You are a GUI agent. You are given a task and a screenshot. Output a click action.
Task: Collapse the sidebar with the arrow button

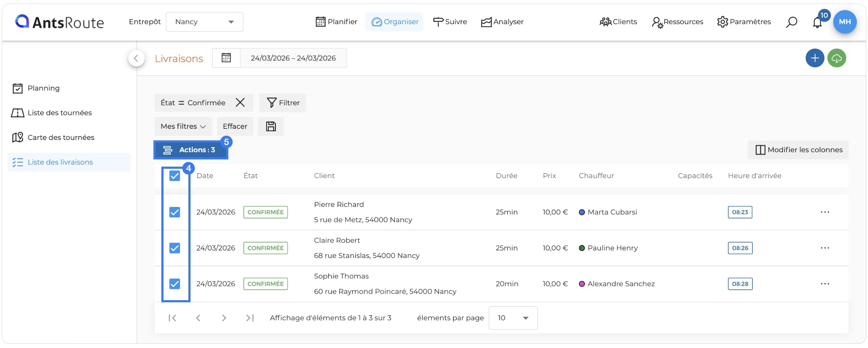137,58
